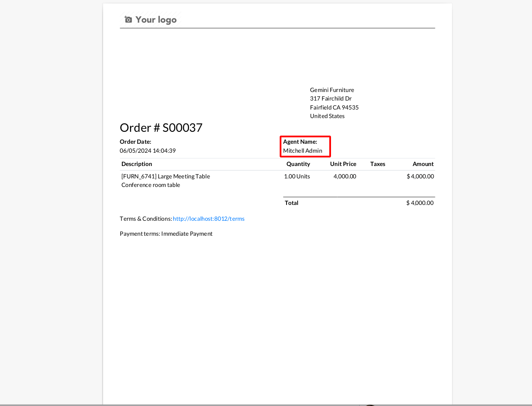Select the Payment terms: Immediate Payment text
The width and height of the screenshot is (532, 406).
[166, 234]
